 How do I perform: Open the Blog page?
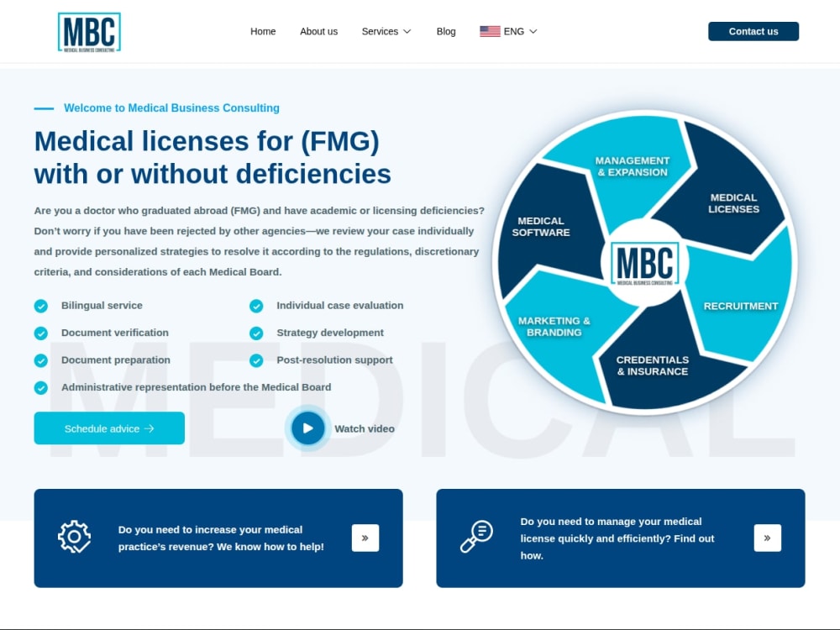(x=446, y=32)
